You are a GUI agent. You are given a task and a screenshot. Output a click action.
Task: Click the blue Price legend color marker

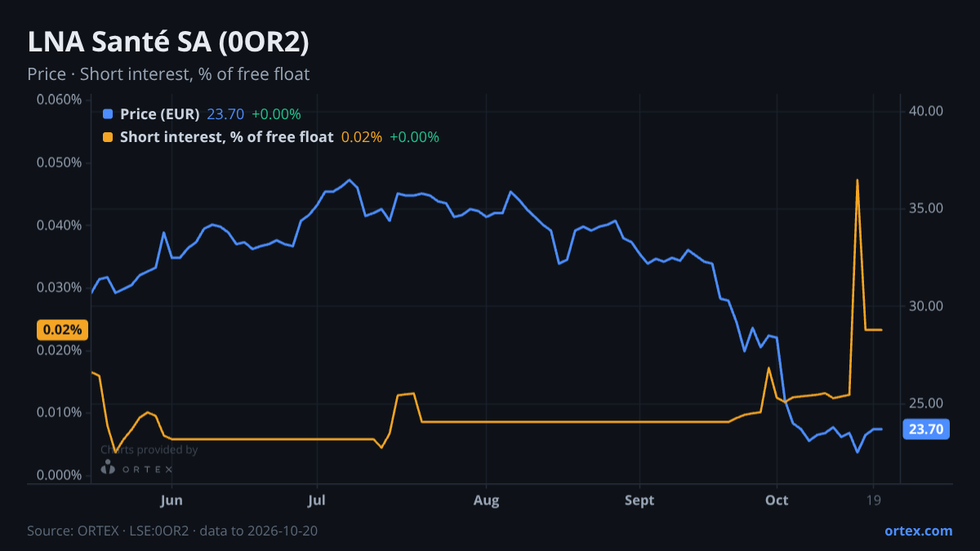click(x=109, y=113)
